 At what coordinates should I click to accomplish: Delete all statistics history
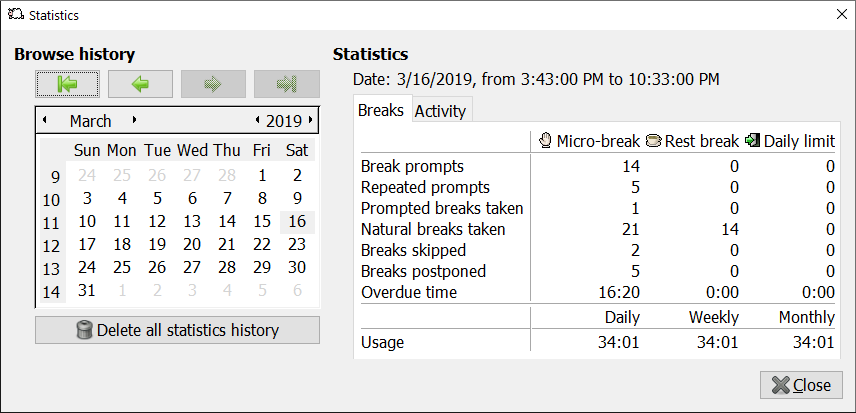(x=177, y=330)
